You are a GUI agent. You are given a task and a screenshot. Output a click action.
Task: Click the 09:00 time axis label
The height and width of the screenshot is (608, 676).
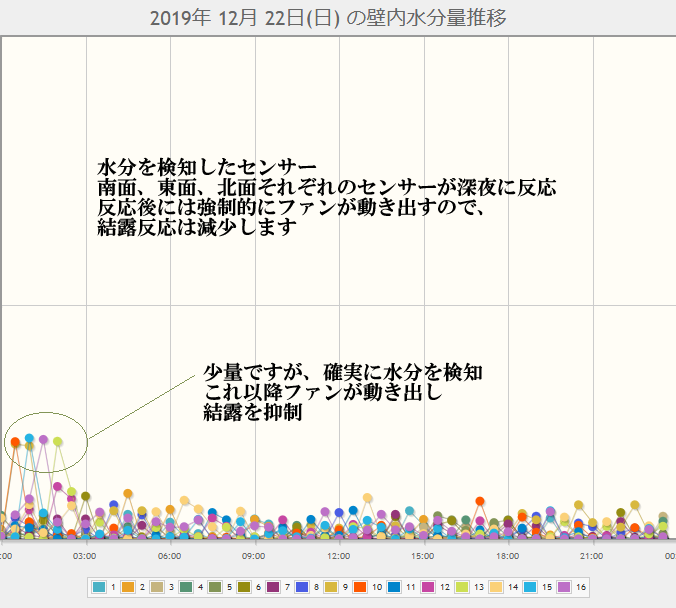(x=254, y=556)
